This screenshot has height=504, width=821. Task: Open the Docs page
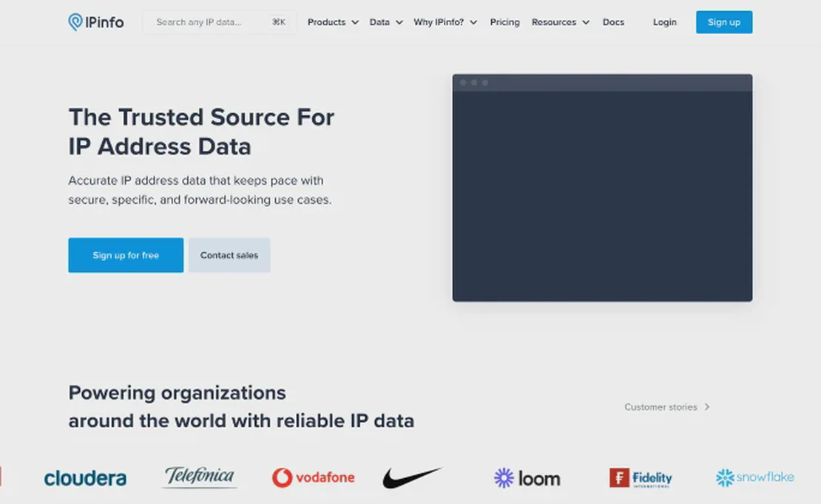(613, 22)
